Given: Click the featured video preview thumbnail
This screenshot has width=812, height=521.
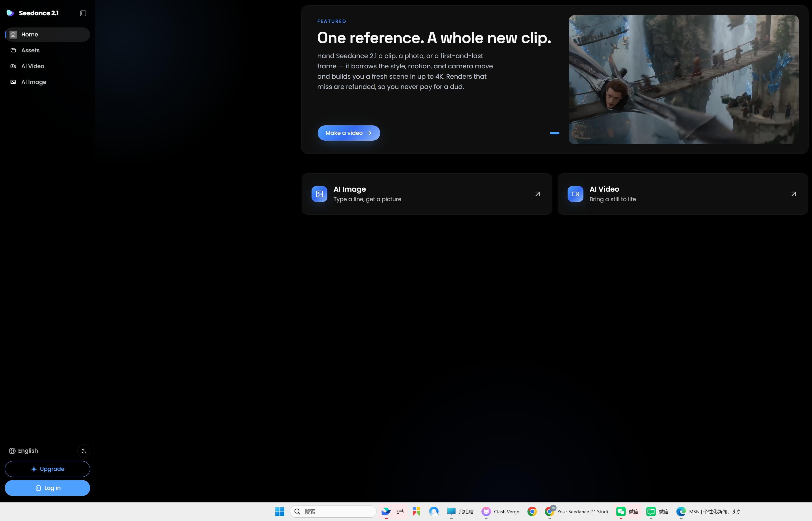Looking at the screenshot, I should [683, 79].
